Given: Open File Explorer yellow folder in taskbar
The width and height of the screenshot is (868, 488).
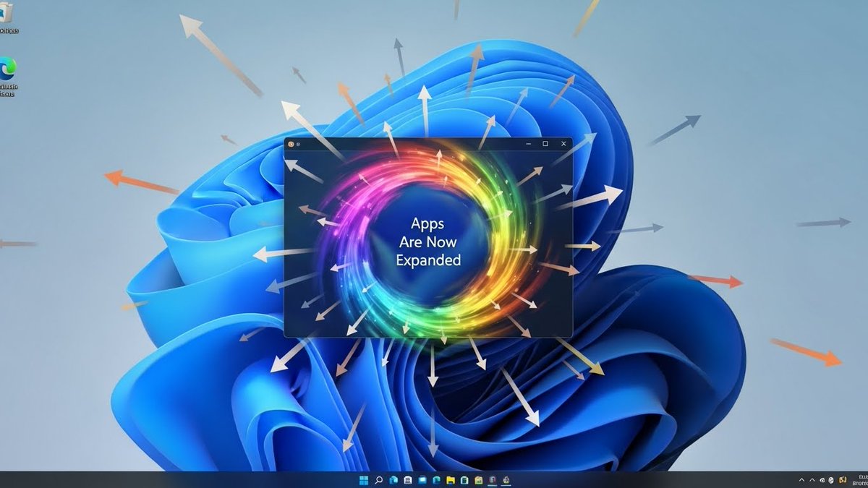Looking at the screenshot, I should [451, 480].
